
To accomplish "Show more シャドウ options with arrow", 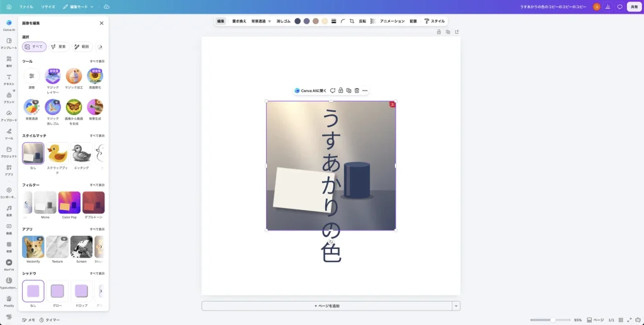I will tap(101, 291).
